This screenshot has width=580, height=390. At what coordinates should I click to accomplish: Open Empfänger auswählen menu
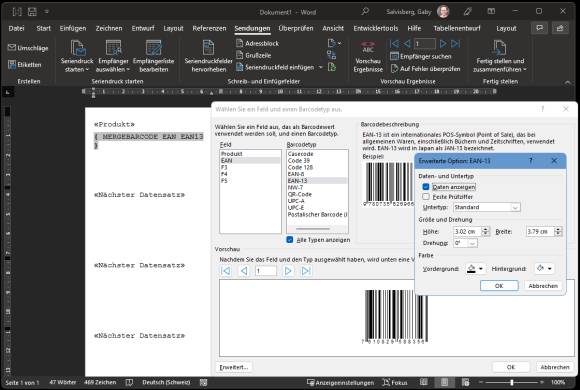113,56
